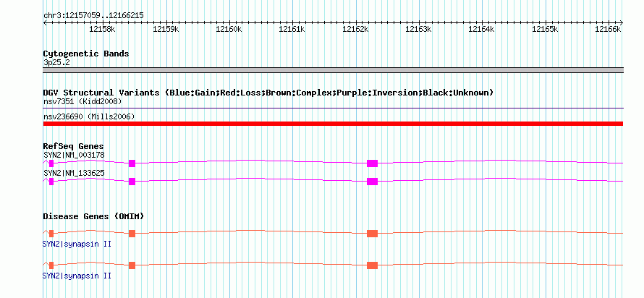Click the SYN2|NM_133625 transcript label
This screenshot has width=644, height=298.
74,173
